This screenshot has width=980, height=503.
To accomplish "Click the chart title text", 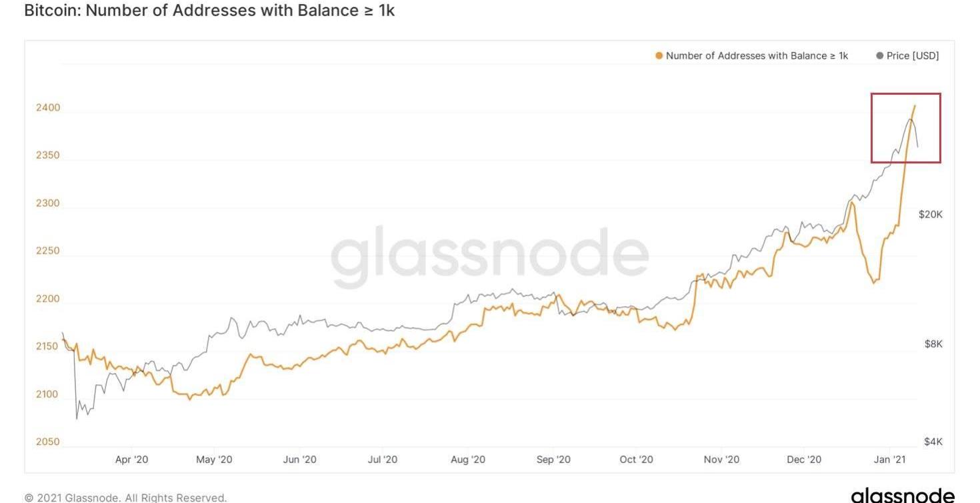I will click(209, 11).
